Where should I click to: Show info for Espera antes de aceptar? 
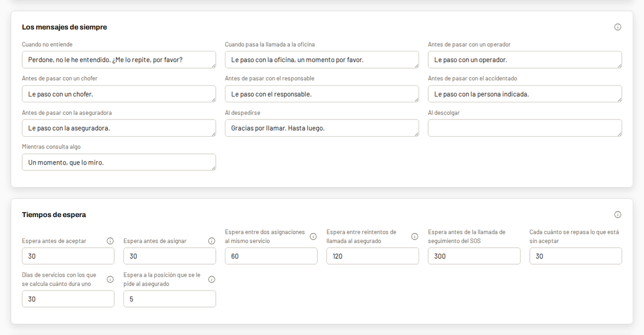[x=110, y=241]
